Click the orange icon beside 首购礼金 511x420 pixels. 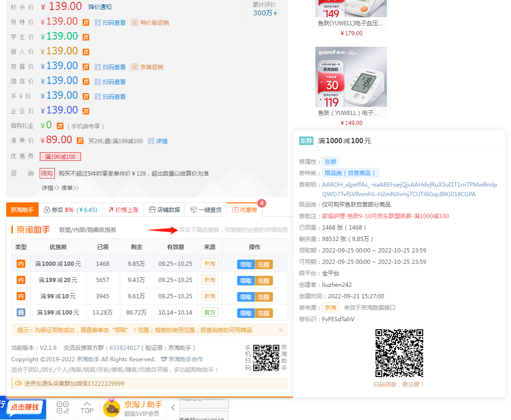(x=60, y=126)
